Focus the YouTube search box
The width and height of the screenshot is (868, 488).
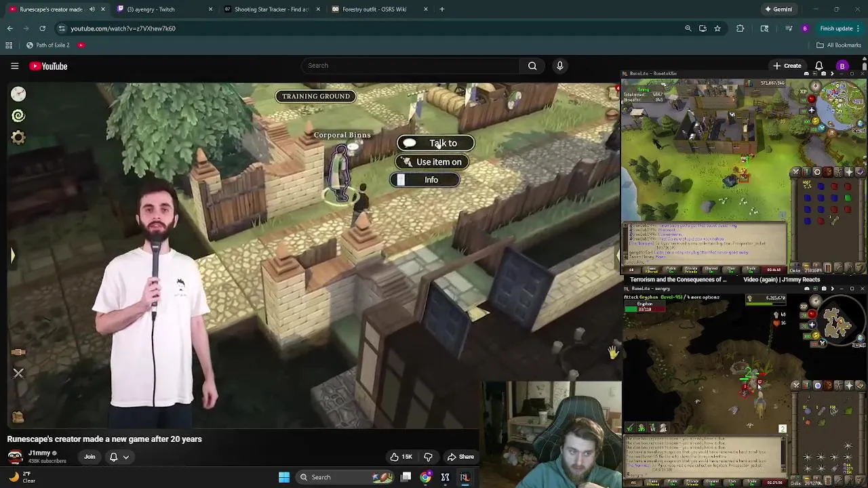tap(410, 66)
